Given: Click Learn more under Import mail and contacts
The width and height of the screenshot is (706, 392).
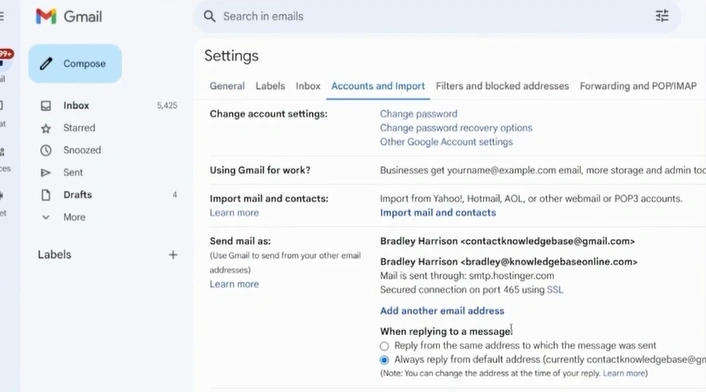Looking at the screenshot, I should [234, 212].
